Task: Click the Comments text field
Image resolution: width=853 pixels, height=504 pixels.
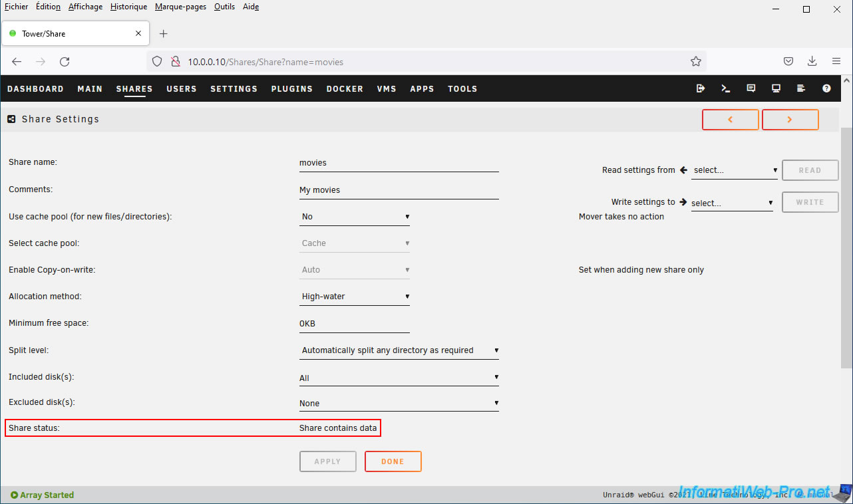Action: coord(399,190)
